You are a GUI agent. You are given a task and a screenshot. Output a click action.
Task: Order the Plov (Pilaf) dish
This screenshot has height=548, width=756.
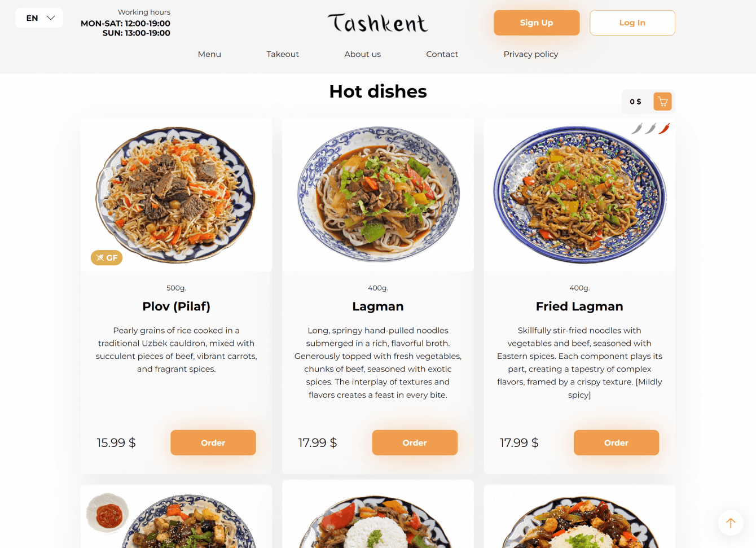point(213,442)
